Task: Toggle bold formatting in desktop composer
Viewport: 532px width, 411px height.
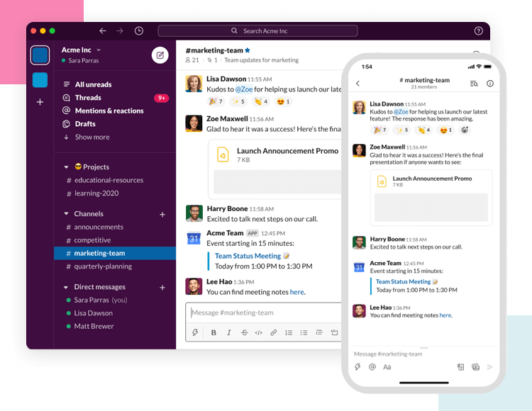Action: pos(214,332)
